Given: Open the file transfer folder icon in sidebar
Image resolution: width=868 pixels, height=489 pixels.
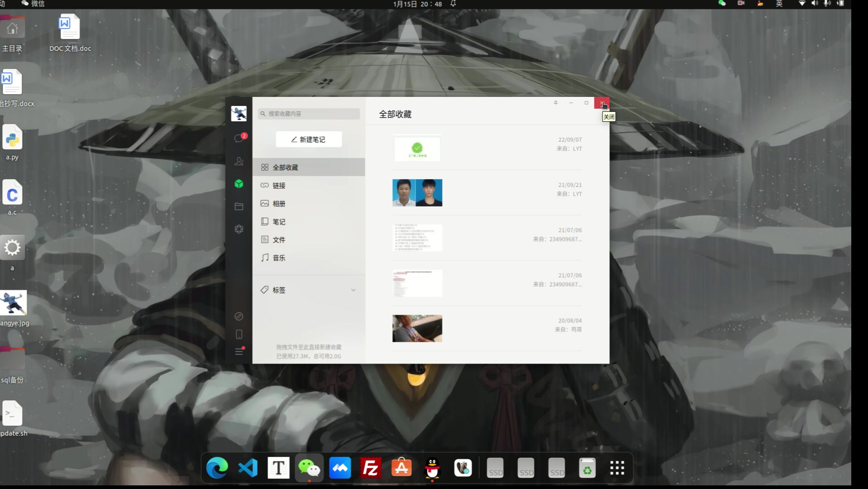Looking at the screenshot, I should pos(239,206).
